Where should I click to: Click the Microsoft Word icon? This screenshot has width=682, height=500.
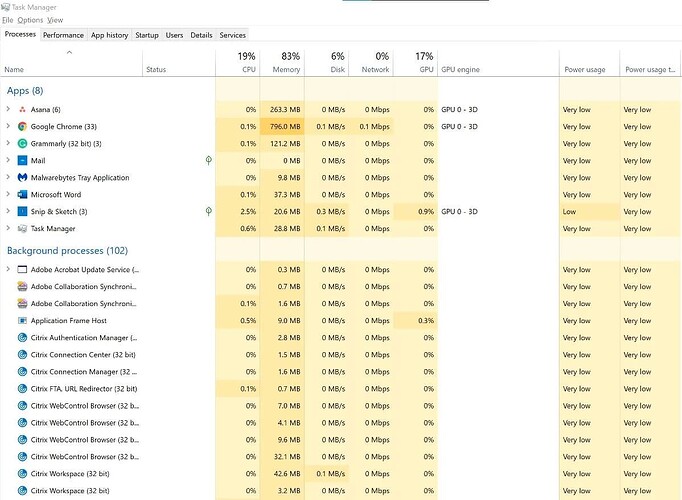tap(22, 194)
